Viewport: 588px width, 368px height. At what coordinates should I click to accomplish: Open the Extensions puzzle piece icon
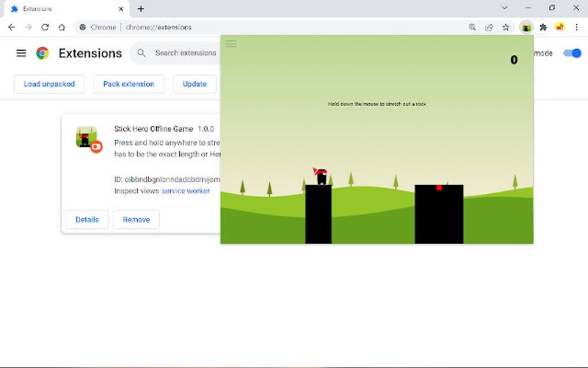[x=542, y=27]
